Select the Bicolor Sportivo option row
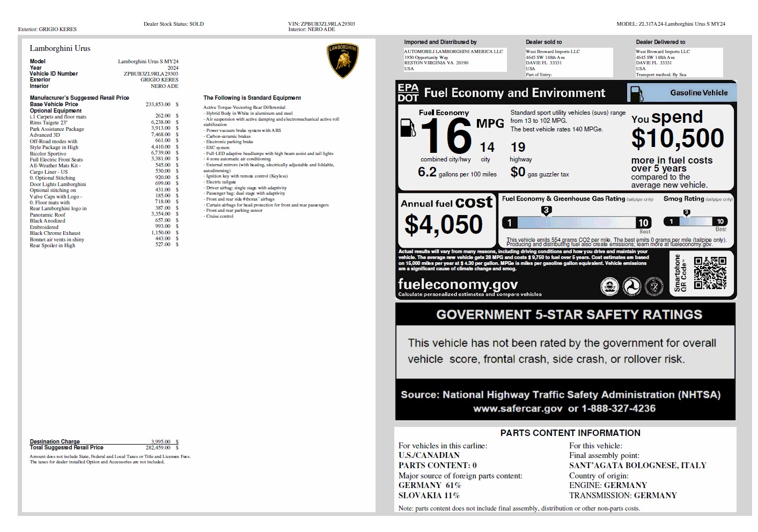The width and height of the screenshot is (758, 532). point(104,153)
